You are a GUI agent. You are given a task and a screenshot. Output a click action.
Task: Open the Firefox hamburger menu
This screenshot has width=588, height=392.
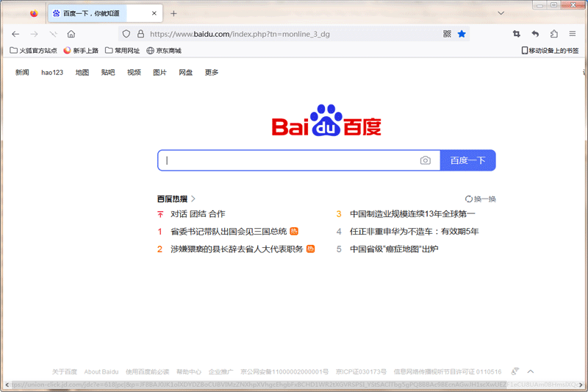572,34
